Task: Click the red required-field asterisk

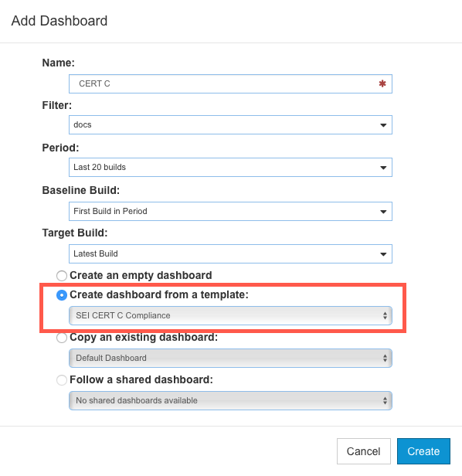Action: [x=382, y=83]
